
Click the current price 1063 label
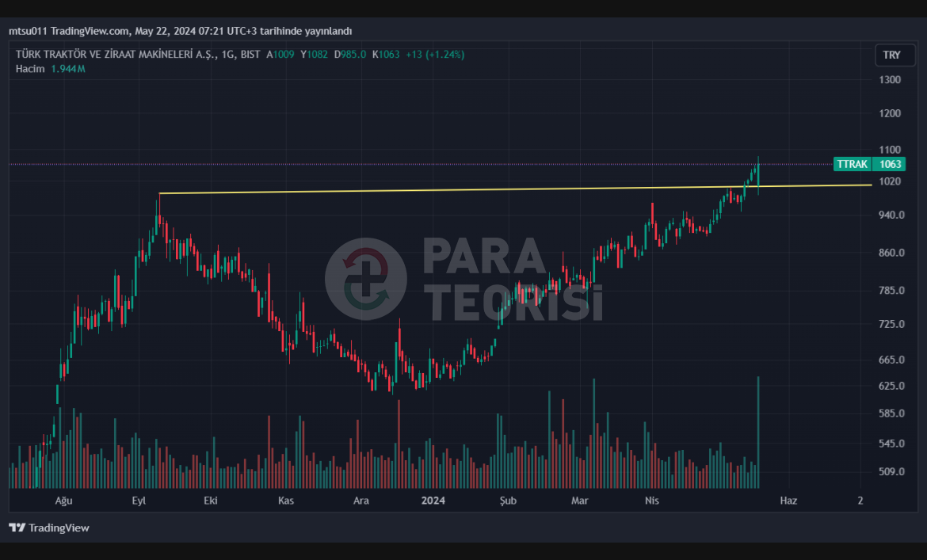(890, 164)
